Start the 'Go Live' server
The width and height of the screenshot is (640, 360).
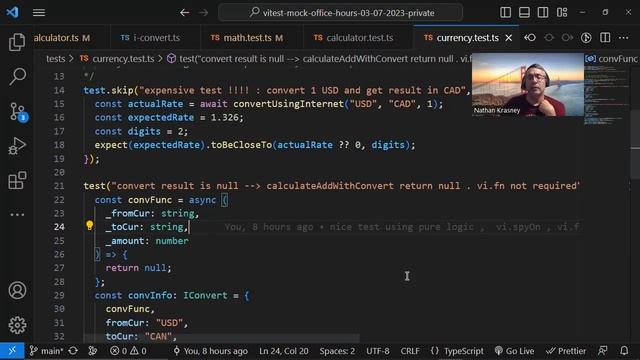pos(514,351)
